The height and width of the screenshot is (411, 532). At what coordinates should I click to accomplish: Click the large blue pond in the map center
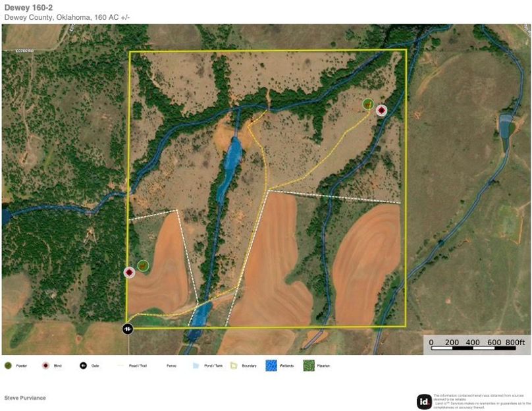(x=231, y=159)
